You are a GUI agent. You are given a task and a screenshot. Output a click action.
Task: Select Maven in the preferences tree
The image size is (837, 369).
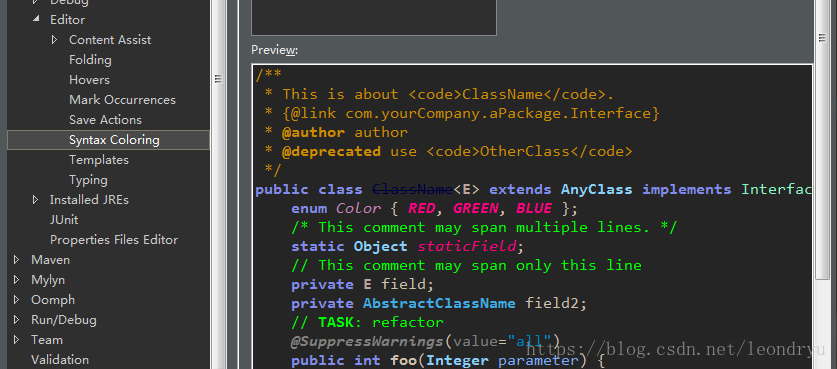(x=50, y=260)
